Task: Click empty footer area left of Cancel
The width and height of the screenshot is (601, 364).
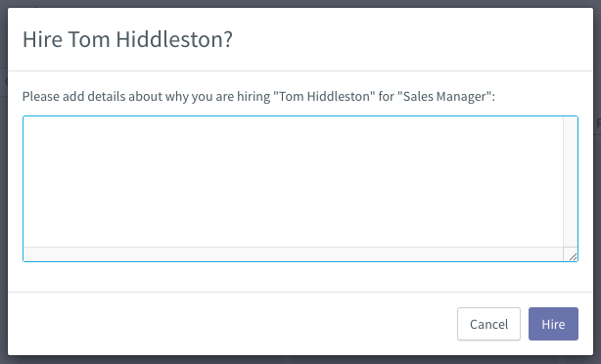Action: [230, 324]
